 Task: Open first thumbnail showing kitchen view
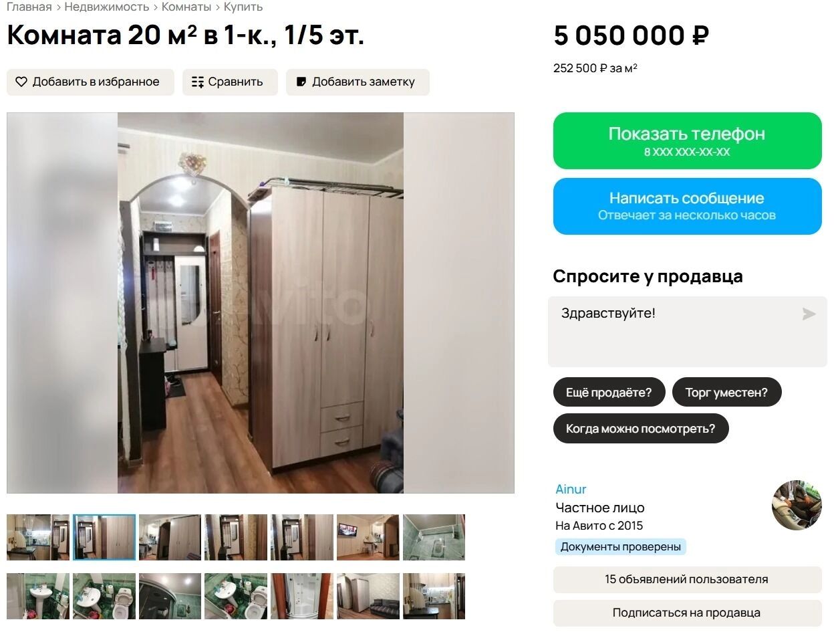click(x=38, y=537)
